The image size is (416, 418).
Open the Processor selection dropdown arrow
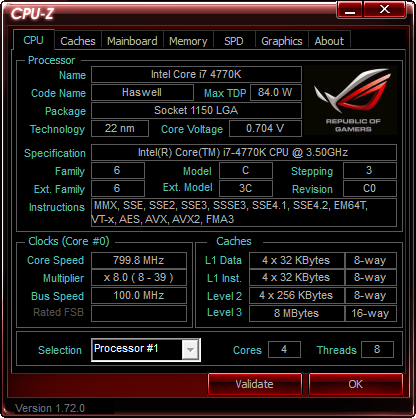coord(190,350)
